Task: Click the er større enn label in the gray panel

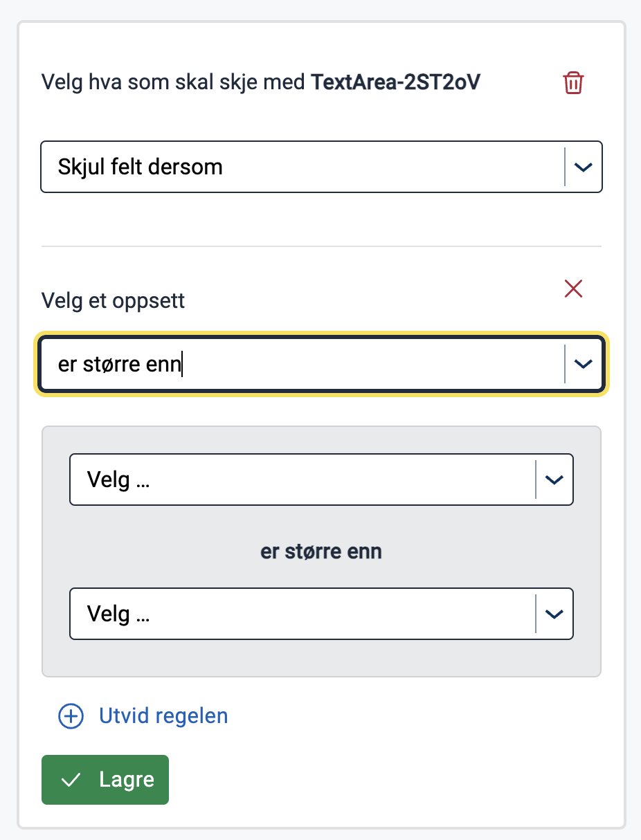Action: 320,551
